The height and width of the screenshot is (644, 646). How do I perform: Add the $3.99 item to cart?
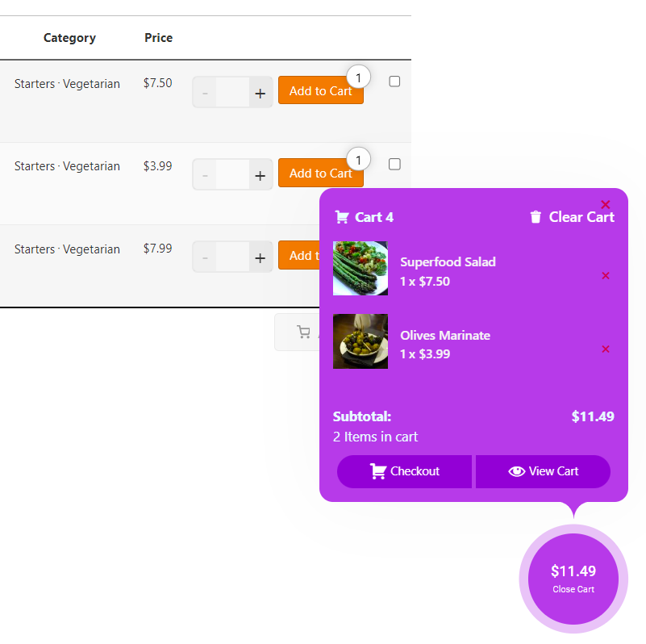point(320,173)
